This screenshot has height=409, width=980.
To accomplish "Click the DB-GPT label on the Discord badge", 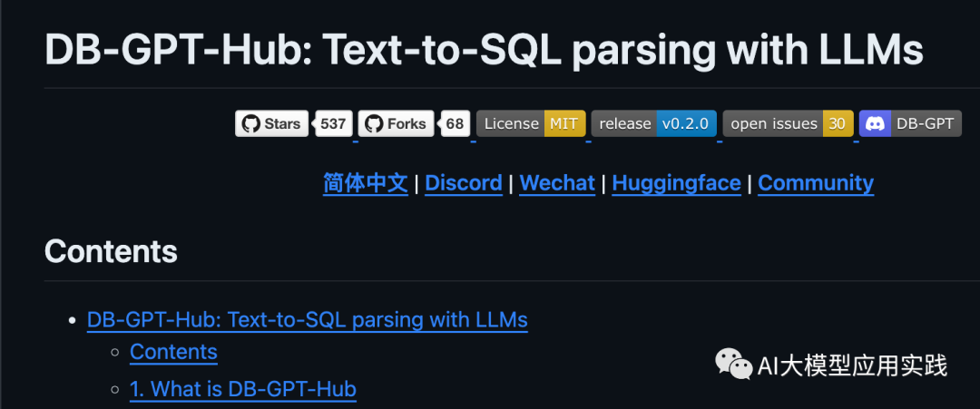I will [x=925, y=124].
